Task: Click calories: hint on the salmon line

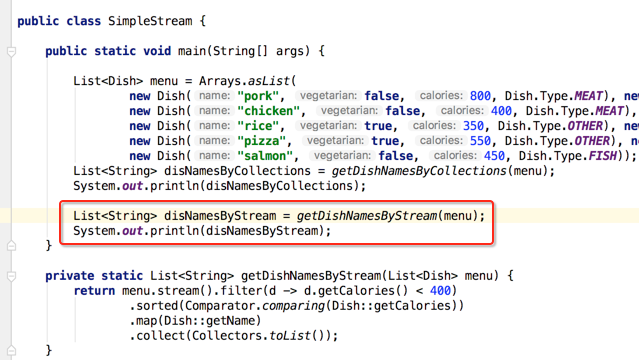Action: (455, 156)
